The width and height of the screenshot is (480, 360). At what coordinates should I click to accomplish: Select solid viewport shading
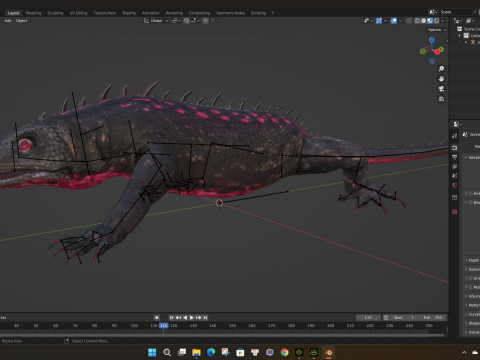(x=424, y=21)
